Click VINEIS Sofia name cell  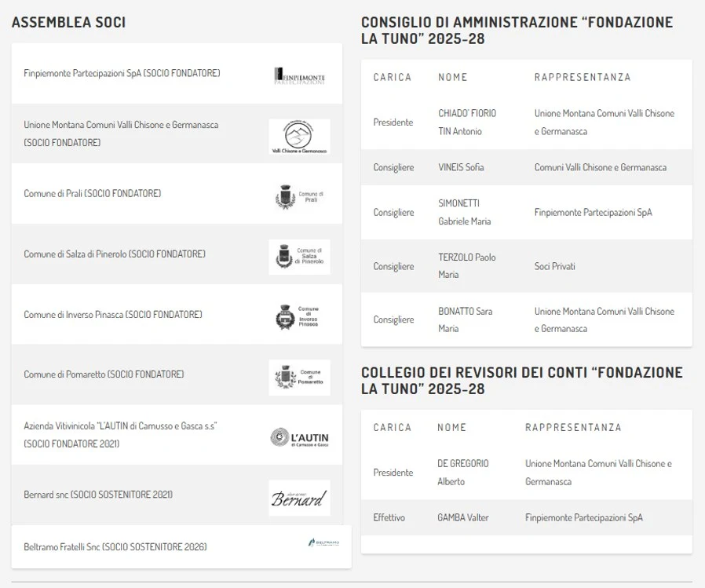tap(461, 167)
